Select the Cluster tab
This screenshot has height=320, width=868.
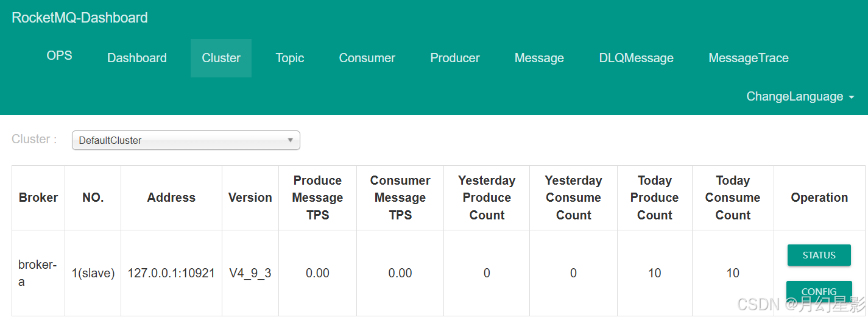click(x=221, y=58)
